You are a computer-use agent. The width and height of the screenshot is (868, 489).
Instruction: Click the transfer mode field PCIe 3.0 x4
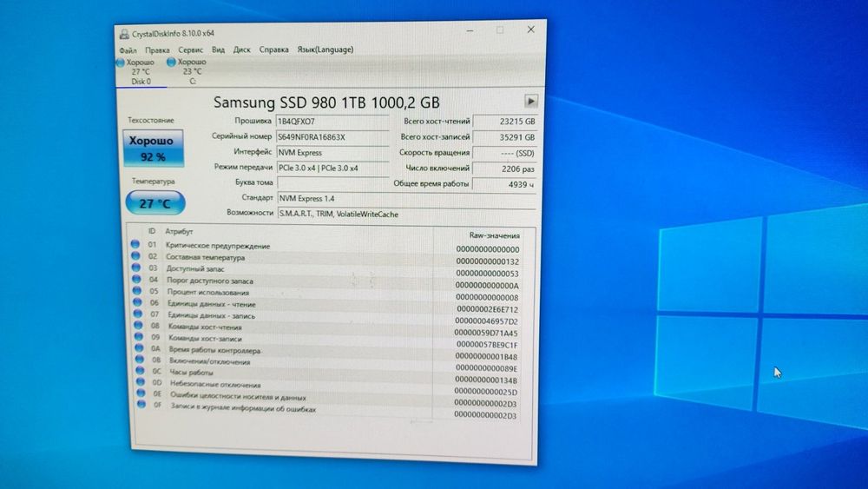coord(332,168)
